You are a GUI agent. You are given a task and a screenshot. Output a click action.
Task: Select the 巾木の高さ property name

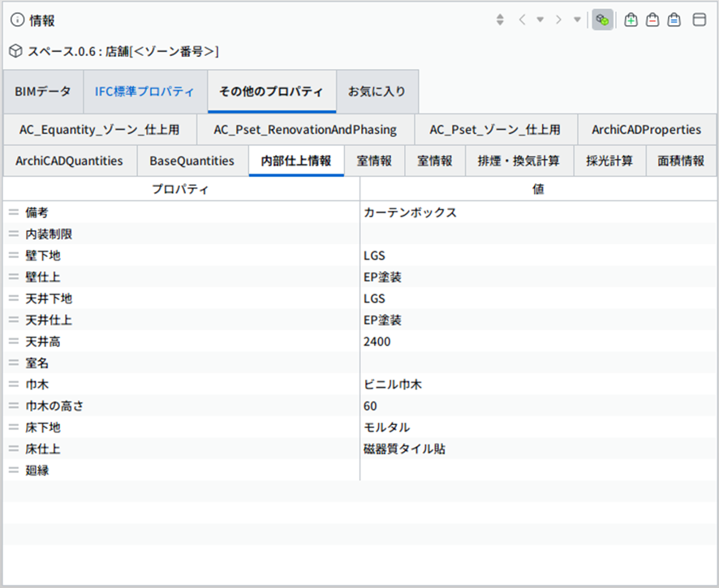click(x=54, y=406)
